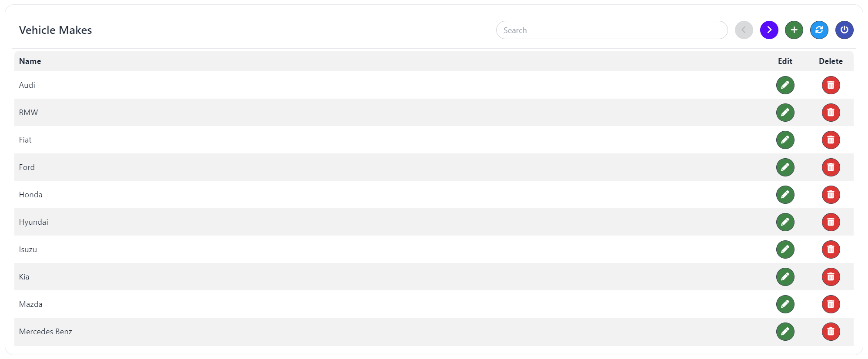The image size is (868, 359).
Task: Select the Mercedes Benz row name
Action: [46, 332]
